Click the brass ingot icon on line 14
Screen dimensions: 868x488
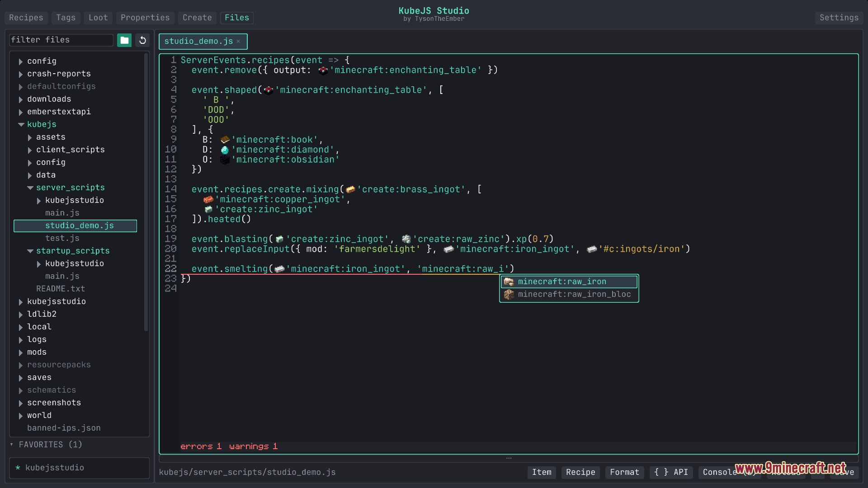(x=350, y=189)
